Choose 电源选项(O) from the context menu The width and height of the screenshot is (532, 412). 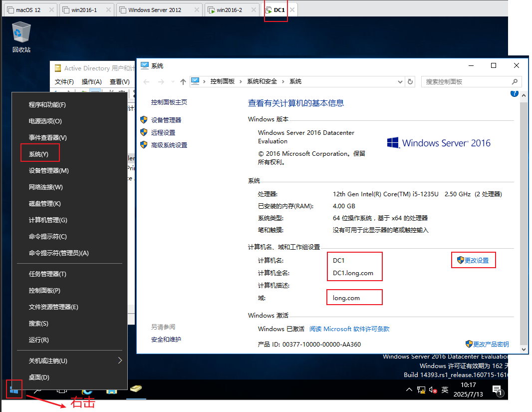(x=69, y=121)
